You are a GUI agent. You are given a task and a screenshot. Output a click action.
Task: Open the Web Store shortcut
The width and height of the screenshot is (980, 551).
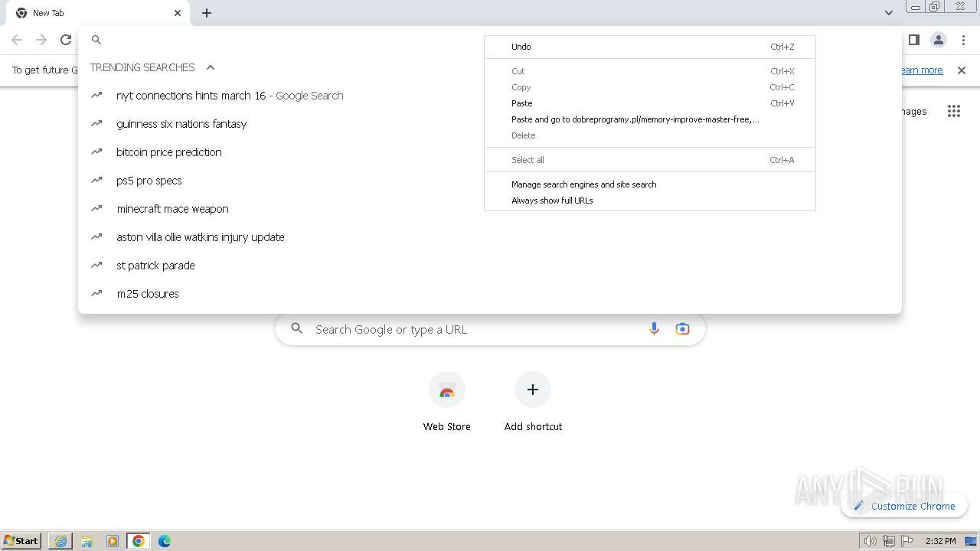click(x=447, y=402)
